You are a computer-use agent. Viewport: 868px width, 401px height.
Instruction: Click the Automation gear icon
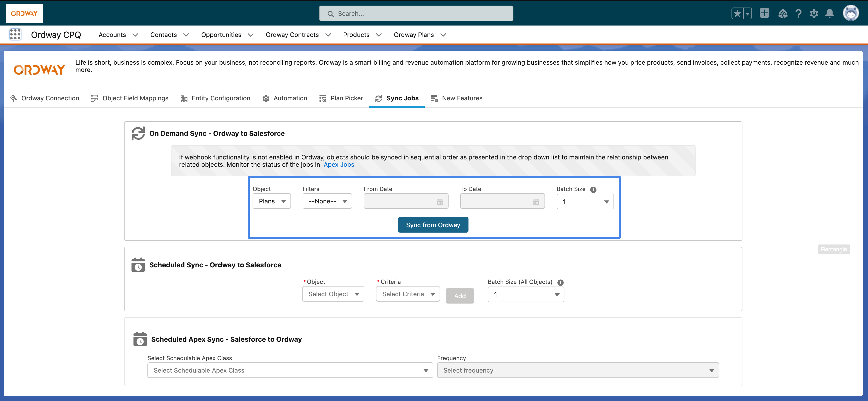tap(266, 98)
